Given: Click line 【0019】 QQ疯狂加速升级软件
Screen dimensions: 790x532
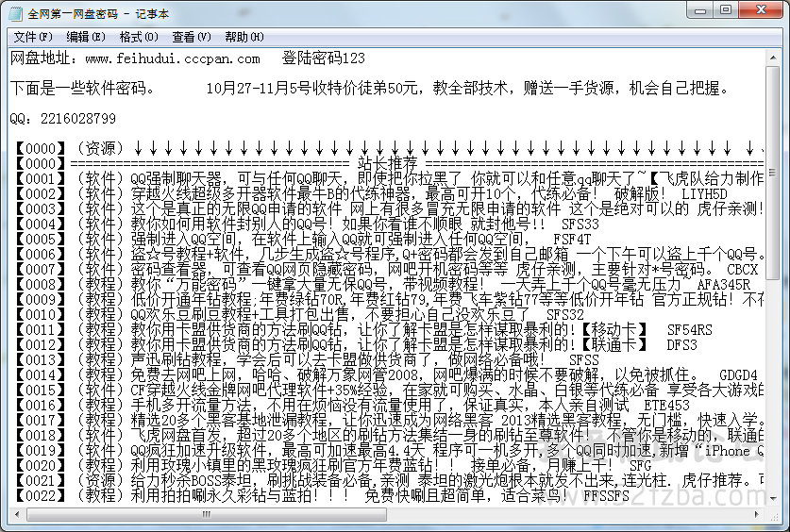Looking at the screenshot, I should pyautogui.click(x=388, y=451).
